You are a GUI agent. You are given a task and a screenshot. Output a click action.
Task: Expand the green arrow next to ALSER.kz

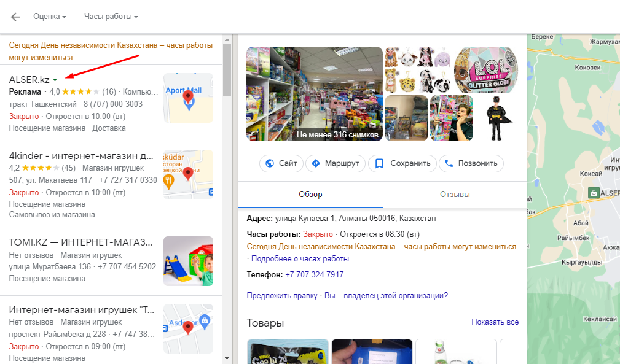(x=55, y=80)
